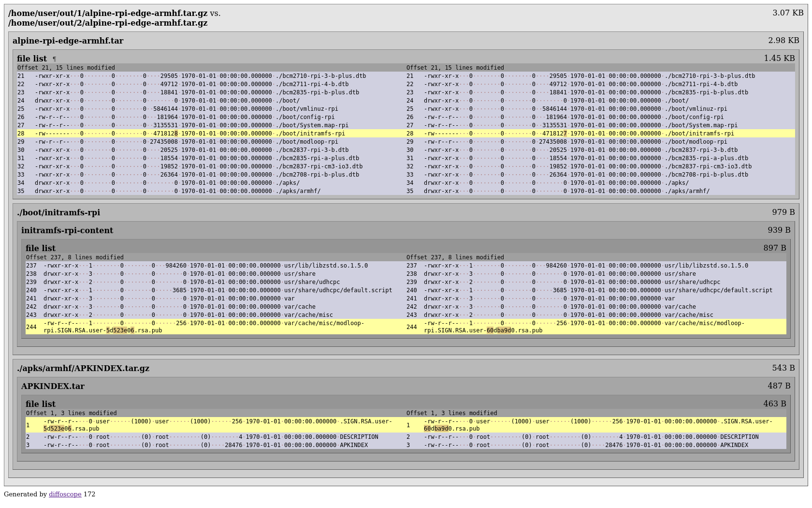The image size is (812, 508).
Task: Click right 'Offset 237, 8 lines modified' header
Action: pyautogui.click(x=455, y=257)
